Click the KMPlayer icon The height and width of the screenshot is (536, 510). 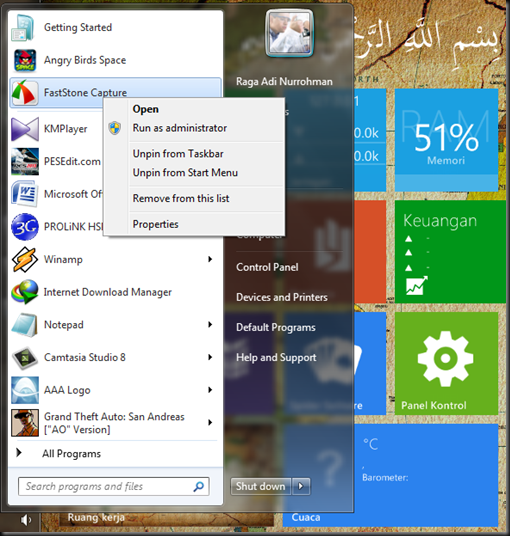coord(25,129)
